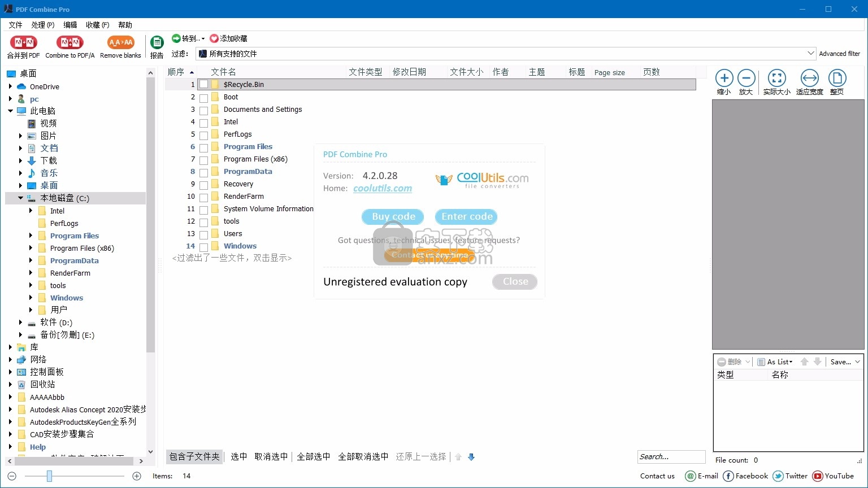Check the Boot folder checkbox

[x=203, y=98]
